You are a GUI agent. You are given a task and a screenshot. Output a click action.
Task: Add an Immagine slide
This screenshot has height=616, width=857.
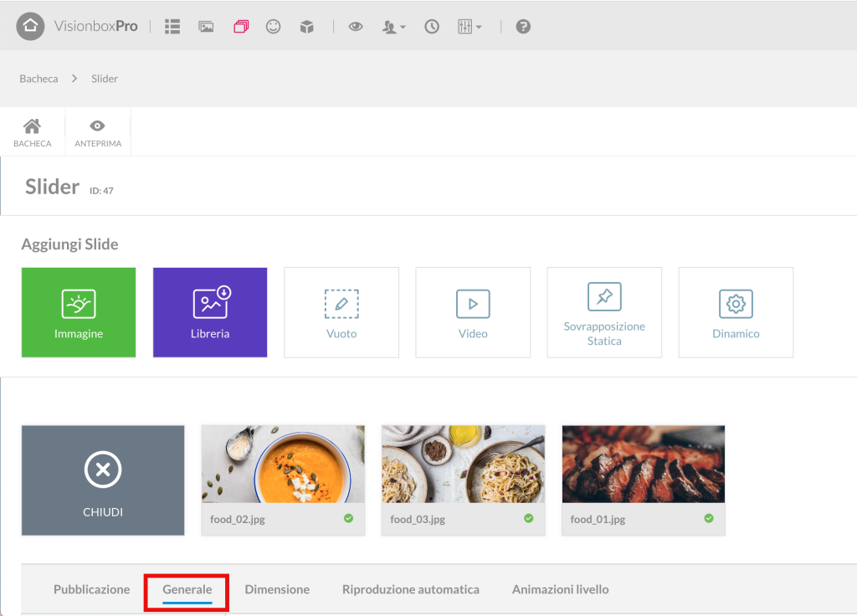pos(79,313)
